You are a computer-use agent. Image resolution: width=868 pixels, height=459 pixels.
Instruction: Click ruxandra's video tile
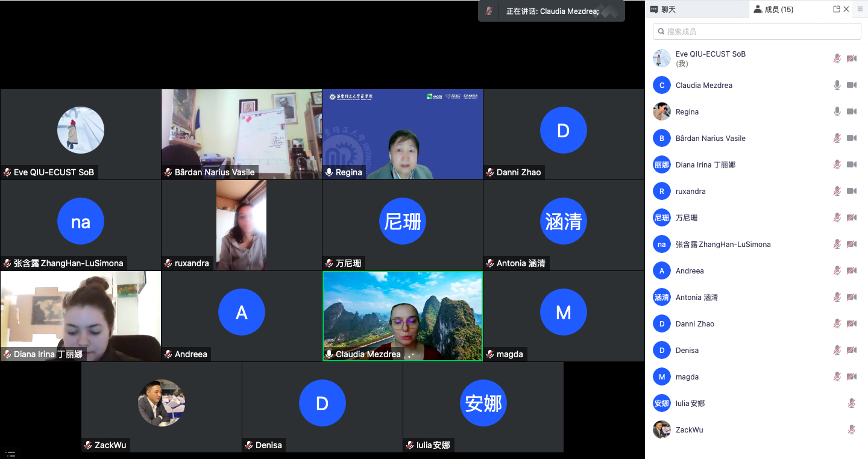pyautogui.click(x=241, y=225)
